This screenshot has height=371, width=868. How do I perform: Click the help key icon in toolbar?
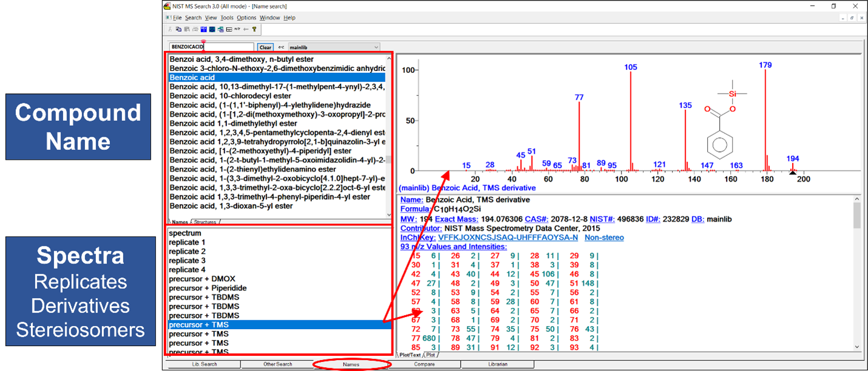(x=254, y=29)
